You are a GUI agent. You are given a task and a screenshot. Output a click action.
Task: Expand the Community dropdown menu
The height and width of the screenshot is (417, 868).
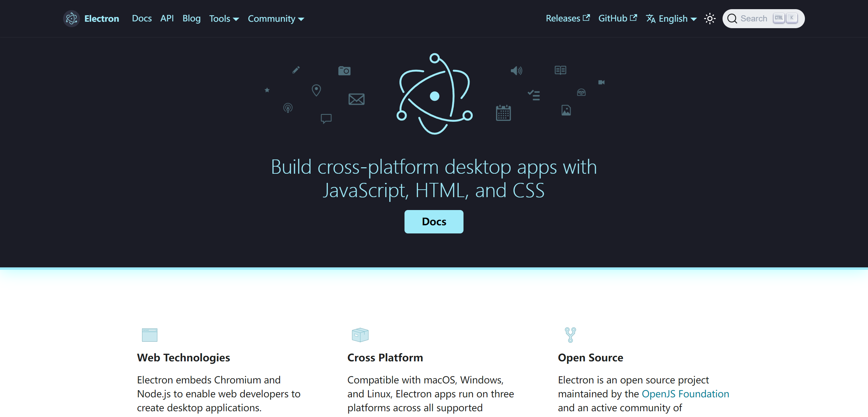pos(276,19)
